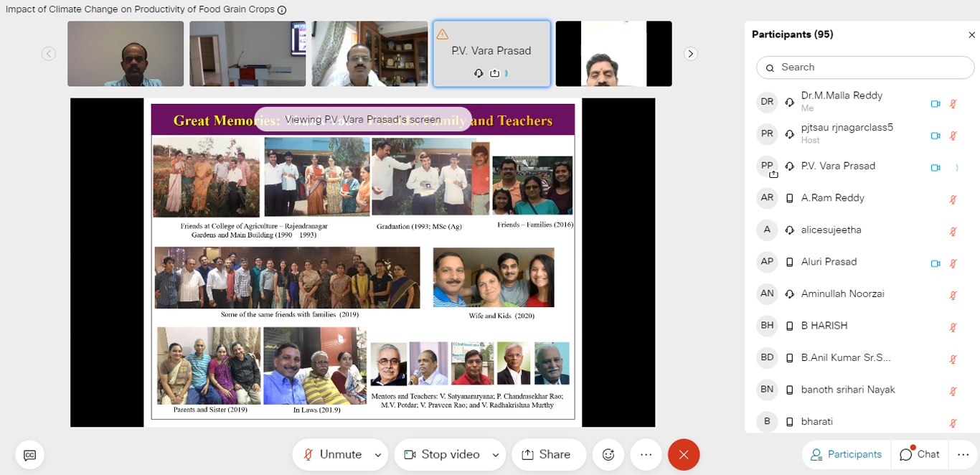Click the name "Aluri Prasad" in the list

click(829, 262)
